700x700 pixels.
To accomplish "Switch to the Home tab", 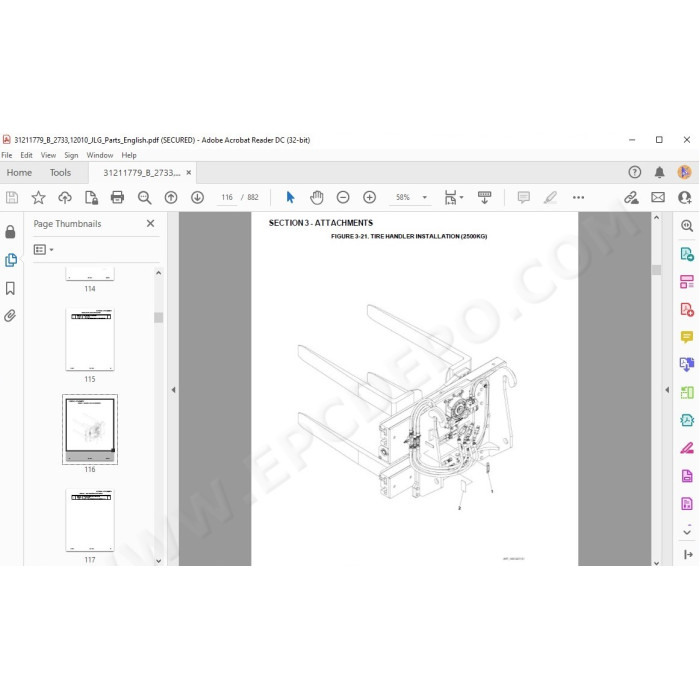I will (19, 173).
